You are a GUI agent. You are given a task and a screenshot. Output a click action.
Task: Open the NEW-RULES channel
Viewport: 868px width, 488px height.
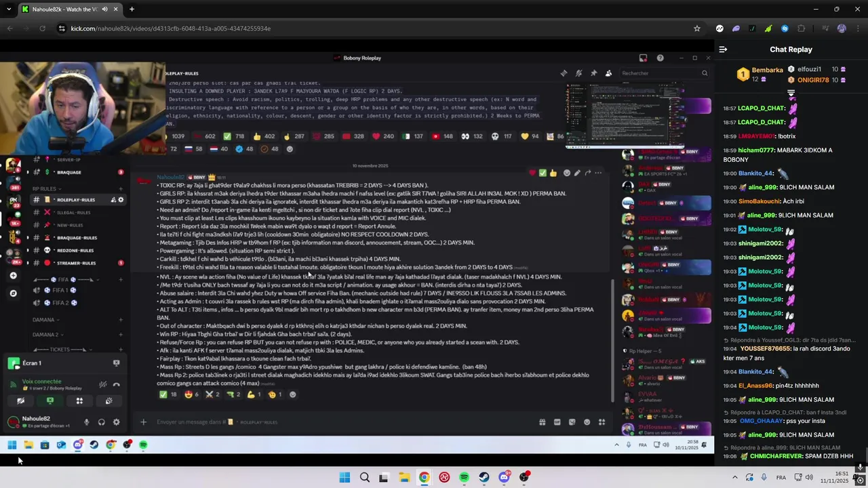coord(70,225)
